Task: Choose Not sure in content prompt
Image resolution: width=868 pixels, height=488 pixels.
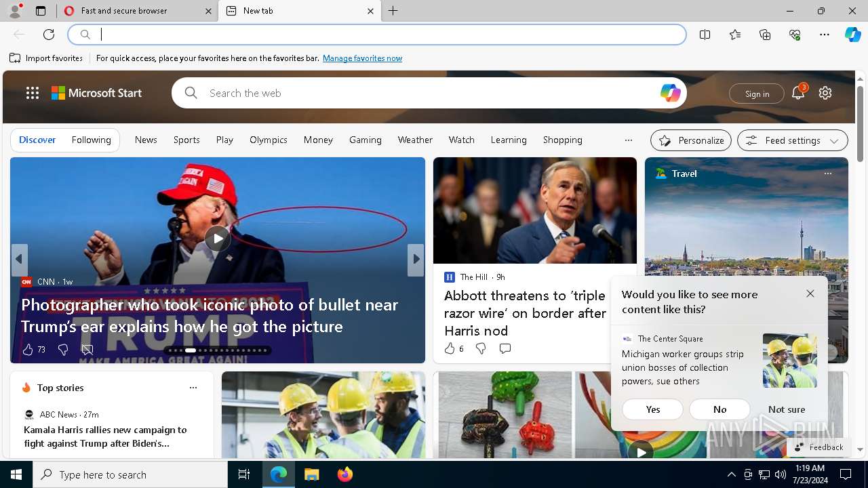Action: click(787, 409)
